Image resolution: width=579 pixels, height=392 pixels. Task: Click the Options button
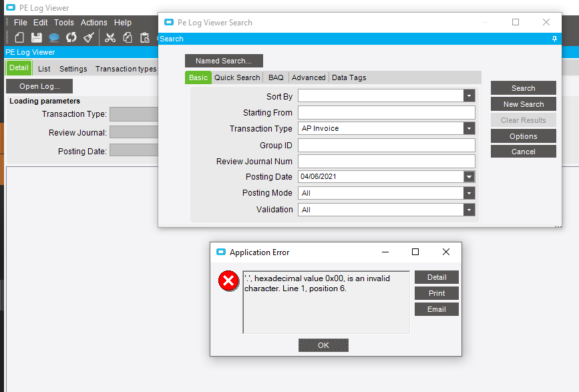click(524, 136)
